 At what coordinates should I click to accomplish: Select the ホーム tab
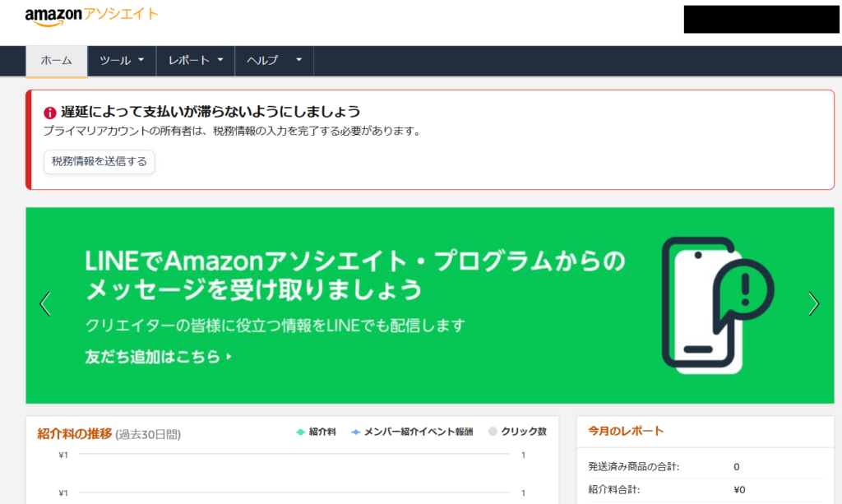click(x=57, y=61)
